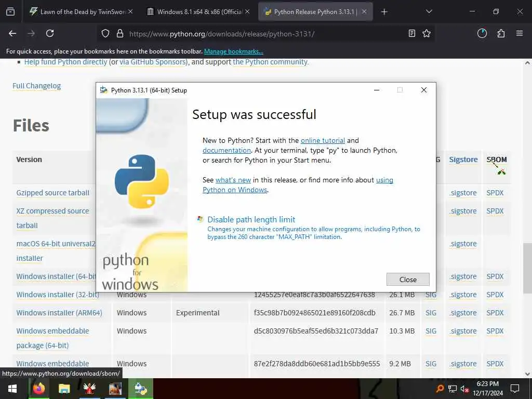Image resolution: width=532 pixels, height=399 pixels.
Task: Close Python Setup dialog with X
Action: tap(424, 90)
